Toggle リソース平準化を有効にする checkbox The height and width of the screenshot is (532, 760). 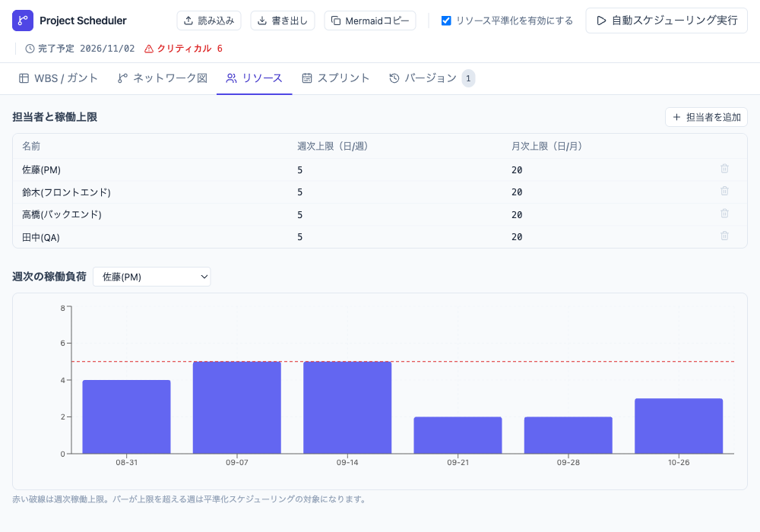[446, 21]
